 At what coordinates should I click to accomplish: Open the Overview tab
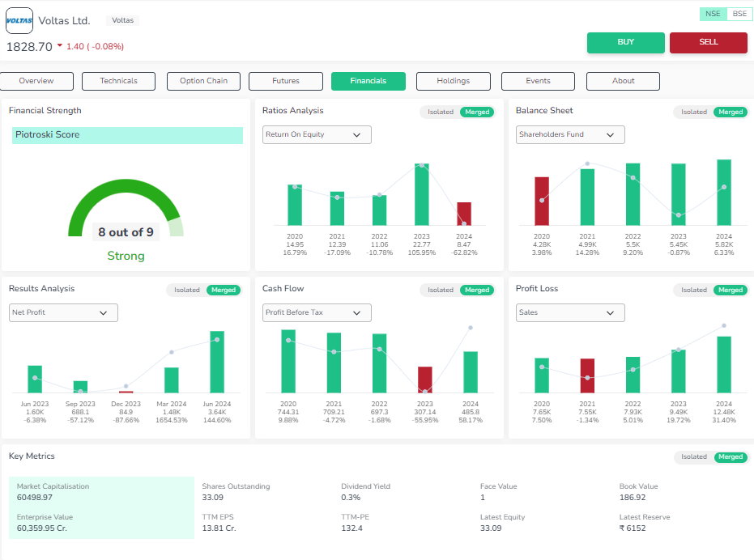36,81
